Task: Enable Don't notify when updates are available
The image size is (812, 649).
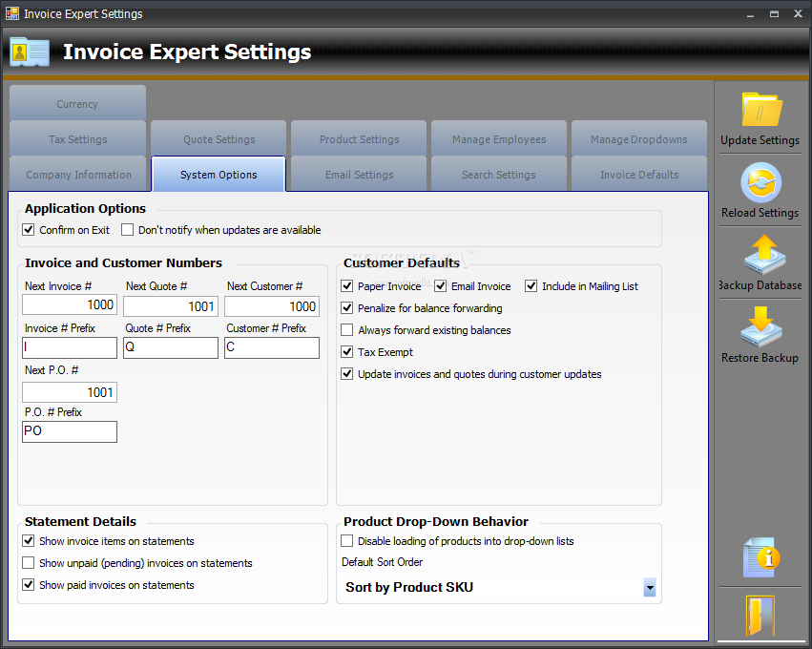Action: (x=128, y=229)
